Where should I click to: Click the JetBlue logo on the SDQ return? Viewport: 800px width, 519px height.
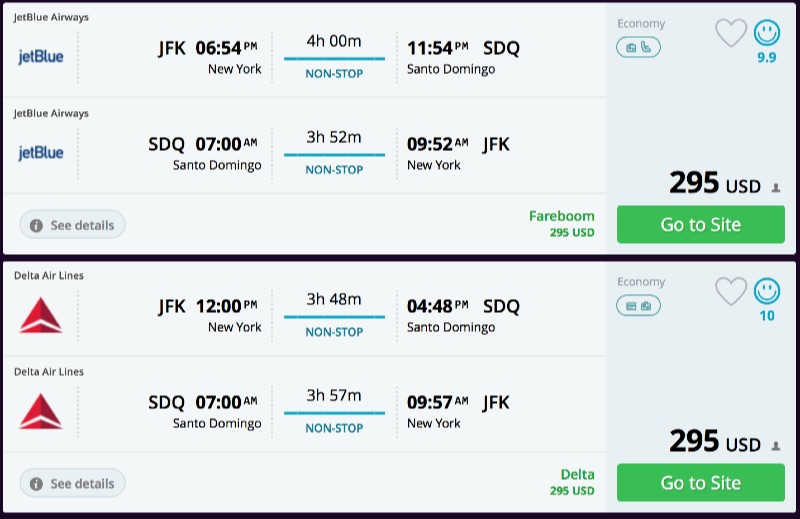pos(41,152)
